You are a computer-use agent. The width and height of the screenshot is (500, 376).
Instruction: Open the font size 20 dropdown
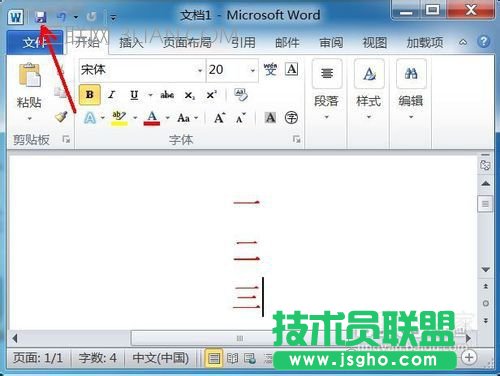(252, 70)
